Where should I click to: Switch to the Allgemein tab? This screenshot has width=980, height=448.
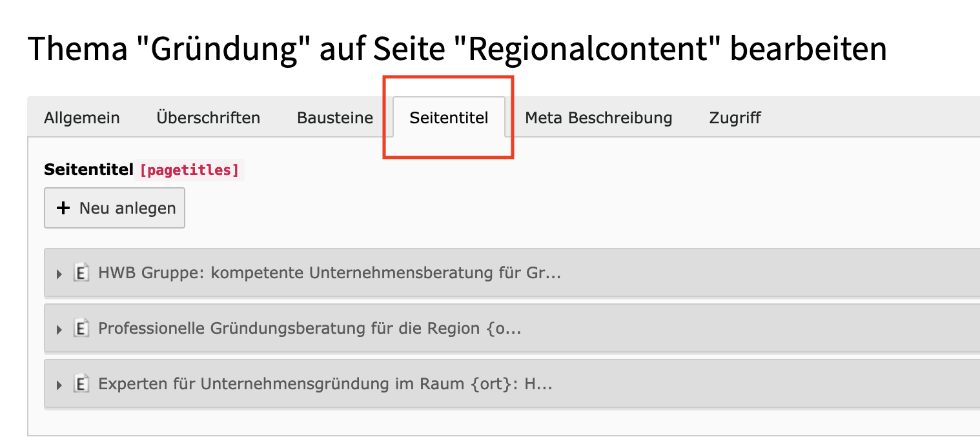tap(82, 118)
